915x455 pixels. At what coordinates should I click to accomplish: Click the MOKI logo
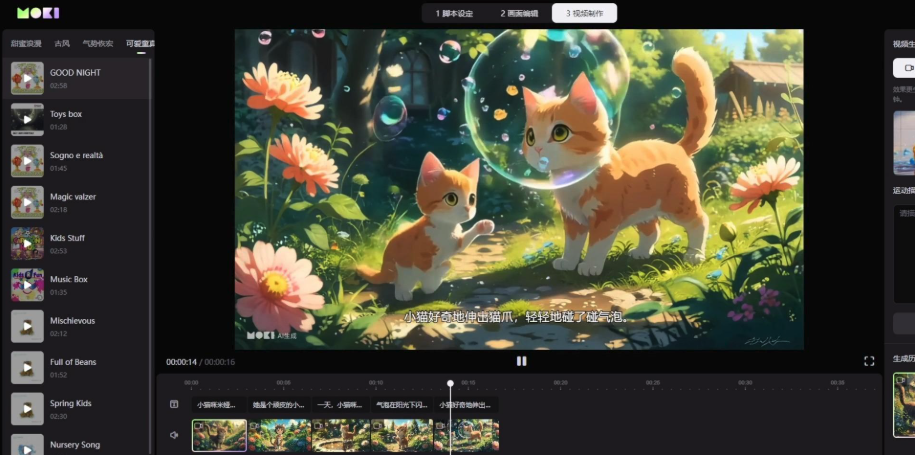coord(38,13)
